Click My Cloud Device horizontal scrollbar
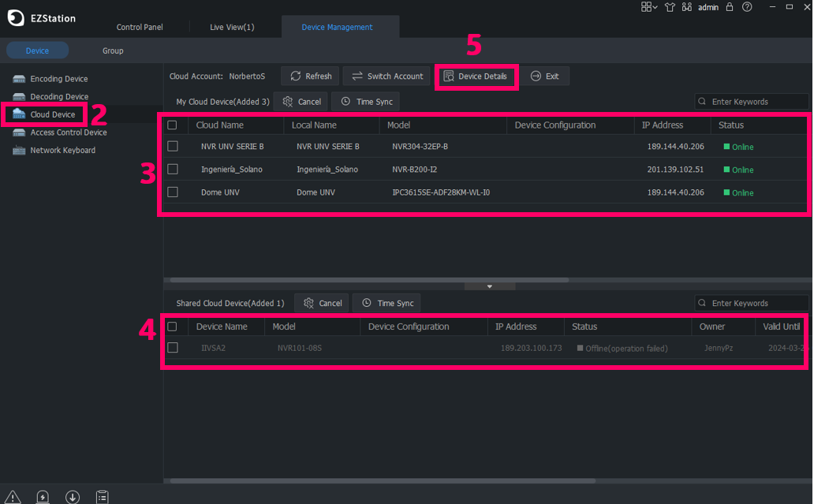The image size is (814, 504). click(370, 280)
